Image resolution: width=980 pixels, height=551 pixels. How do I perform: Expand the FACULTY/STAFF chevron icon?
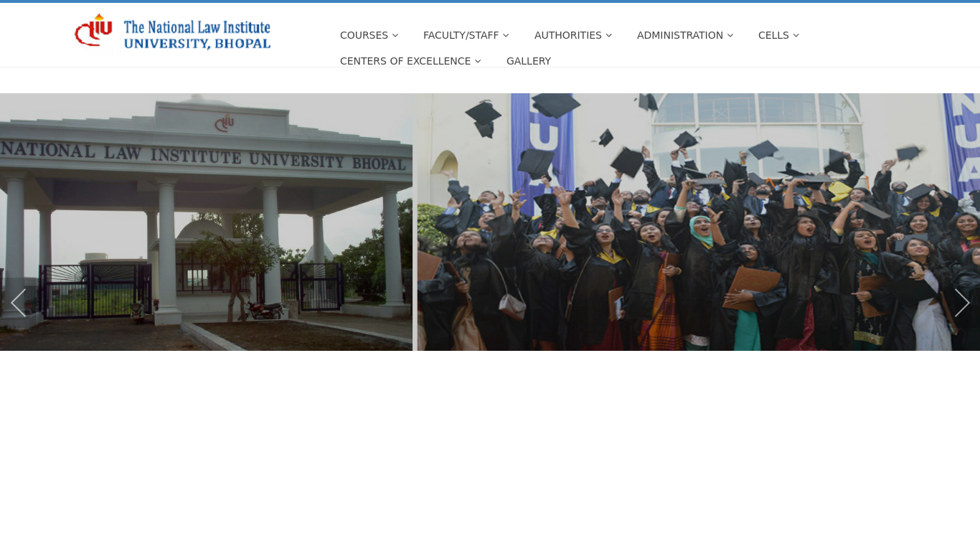click(x=506, y=35)
